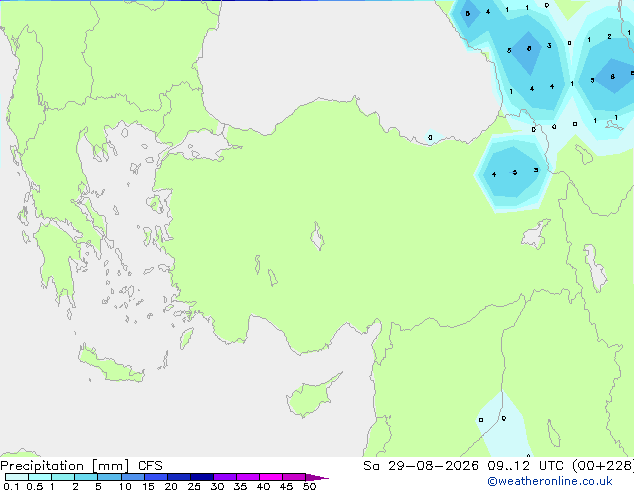Click the 'Precipitation [mm] CFS' title text
Screen dimensions: 634x490
pyautogui.click(x=81, y=466)
